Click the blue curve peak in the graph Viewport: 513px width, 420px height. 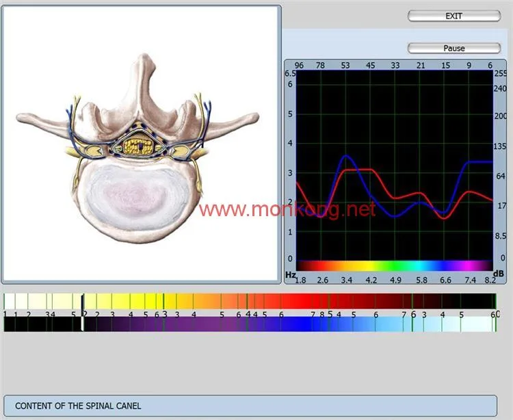pos(347,157)
